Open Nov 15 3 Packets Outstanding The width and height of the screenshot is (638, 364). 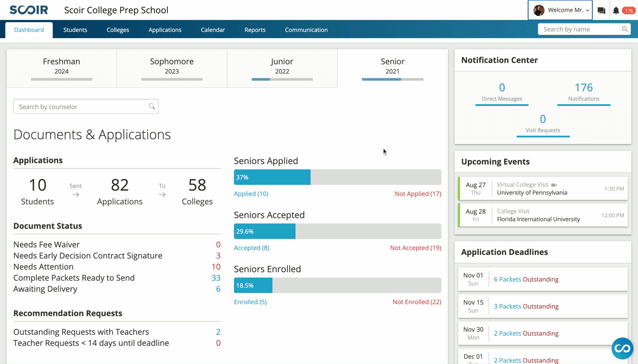543,306
